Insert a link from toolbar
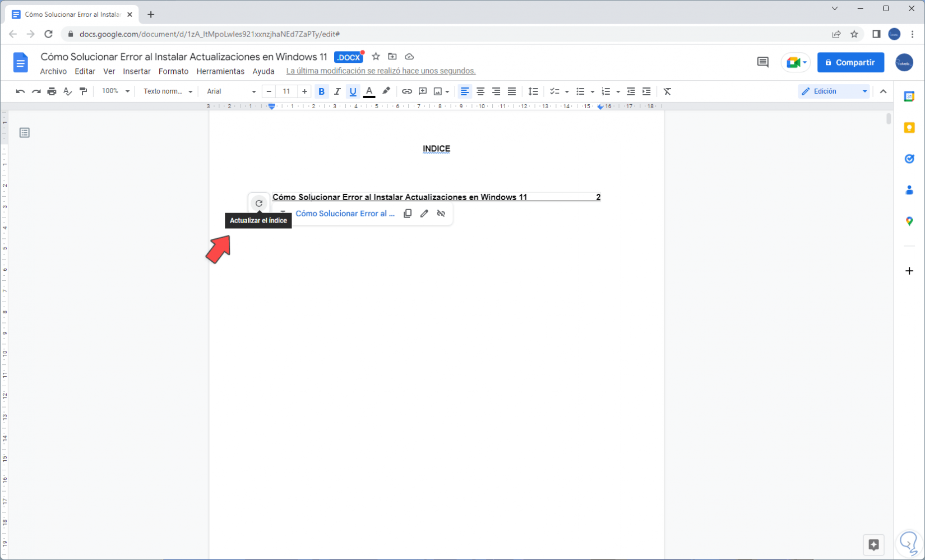The height and width of the screenshot is (560, 925). (407, 91)
